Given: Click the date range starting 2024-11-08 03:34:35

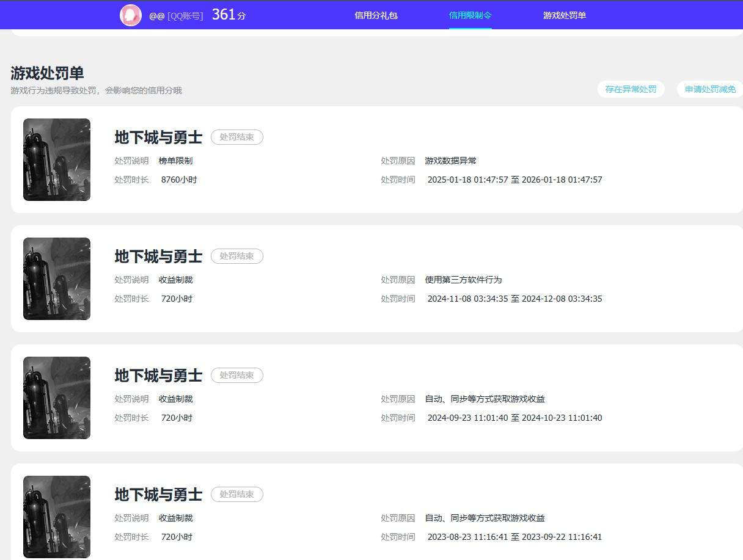Looking at the screenshot, I should pyautogui.click(x=515, y=299).
